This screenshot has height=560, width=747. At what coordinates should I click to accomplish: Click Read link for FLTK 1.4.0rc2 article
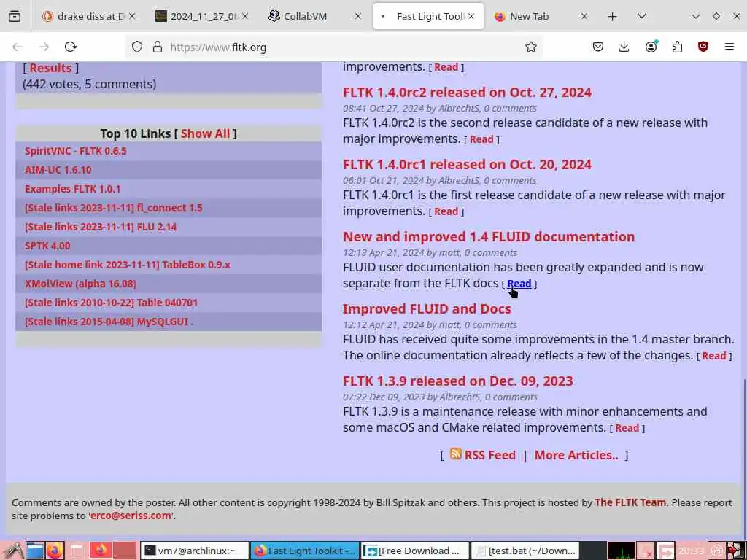(x=481, y=139)
